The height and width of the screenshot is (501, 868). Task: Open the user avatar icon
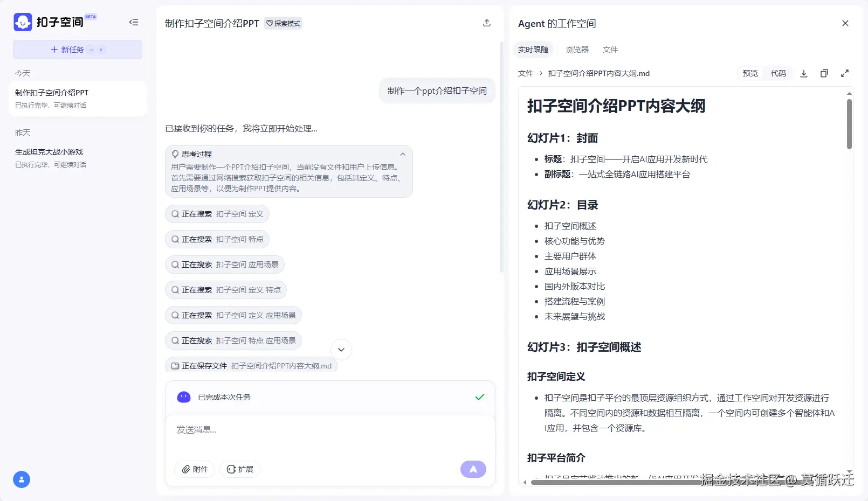(22, 479)
